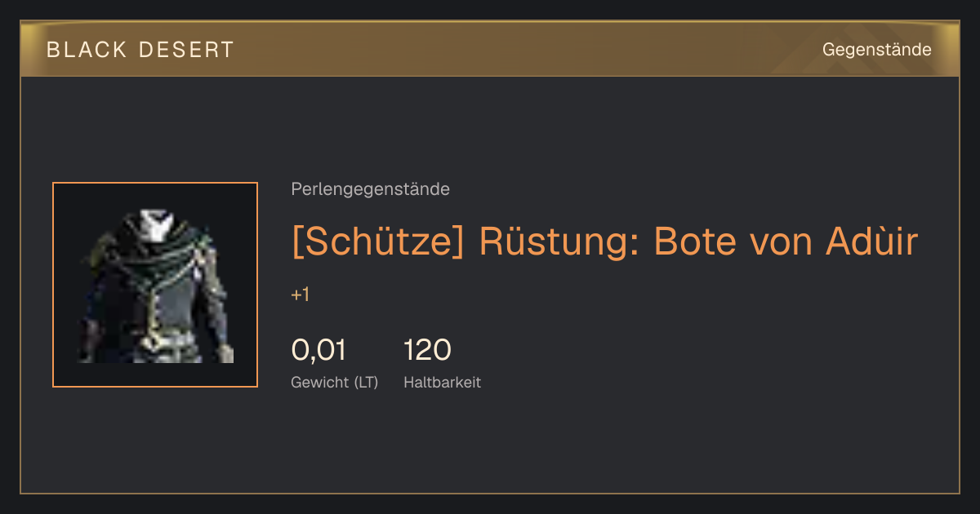Click the word DESERT in the logo
The height and width of the screenshot is (514, 980).
[x=187, y=50]
